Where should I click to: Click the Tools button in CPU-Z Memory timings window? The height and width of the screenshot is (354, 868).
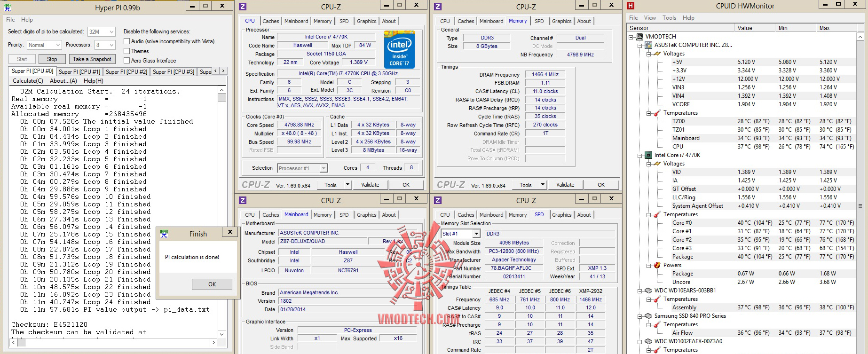point(525,185)
